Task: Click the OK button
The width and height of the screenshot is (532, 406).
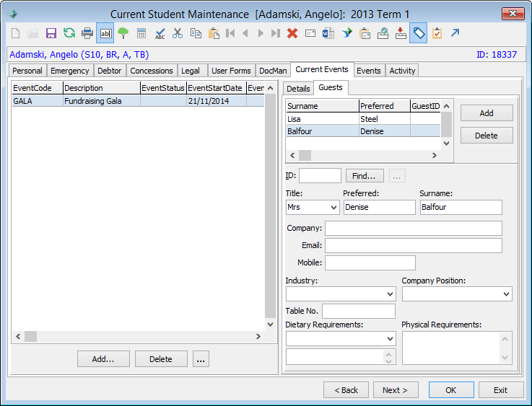Action: (451, 390)
